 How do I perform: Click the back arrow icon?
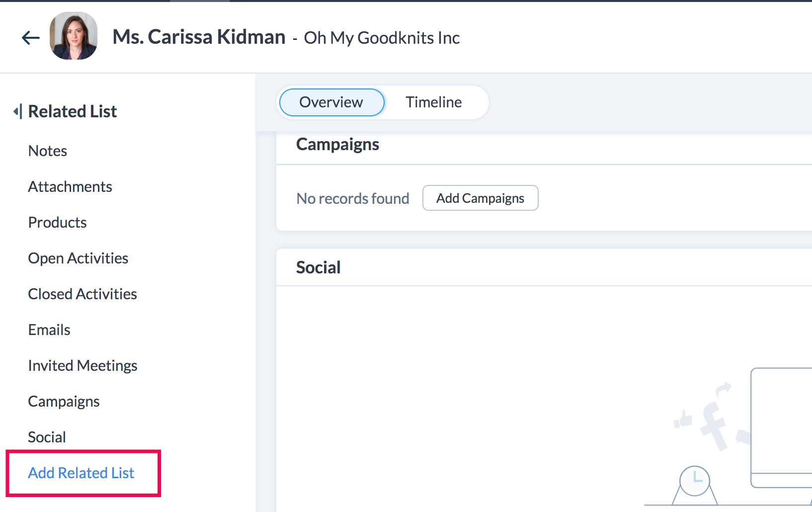click(31, 38)
